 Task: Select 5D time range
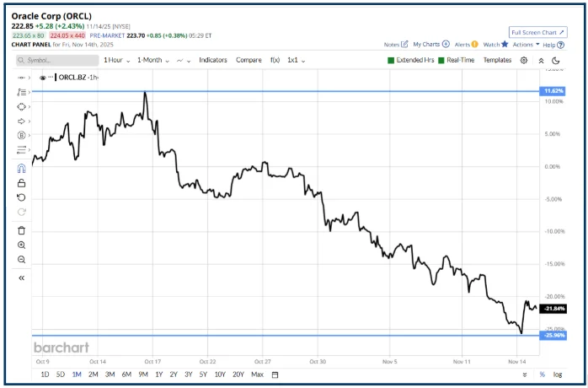(61, 375)
